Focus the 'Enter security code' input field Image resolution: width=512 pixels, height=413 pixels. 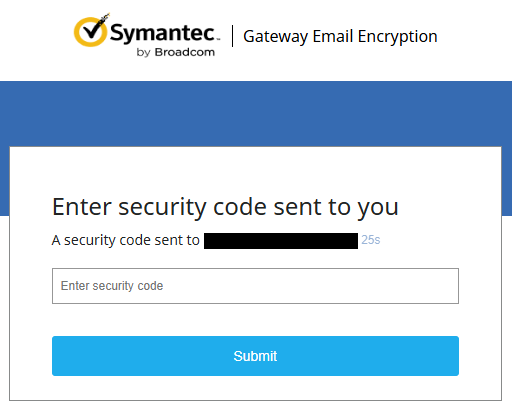click(x=255, y=286)
